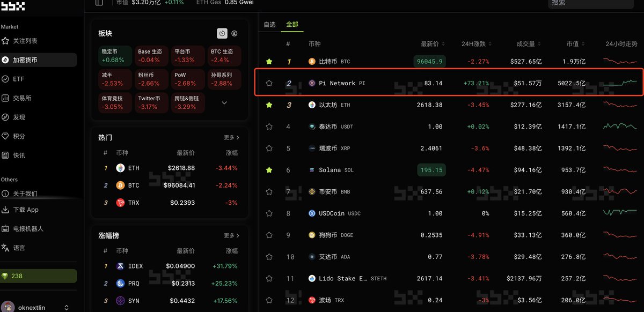This screenshot has width=644, height=312.
Task: Click the 比特币 coin logo
Action: (x=312, y=62)
